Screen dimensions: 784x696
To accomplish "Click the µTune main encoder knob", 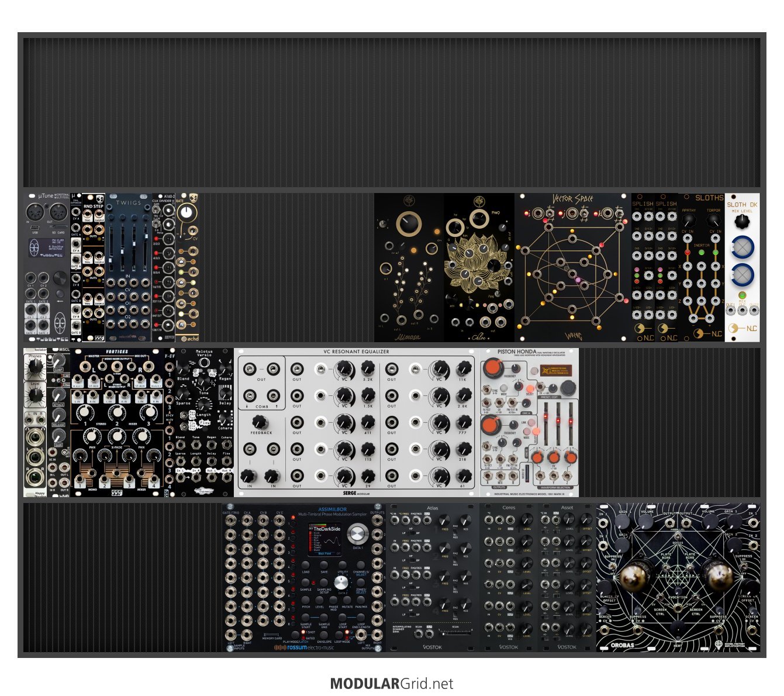I will (x=60, y=278).
